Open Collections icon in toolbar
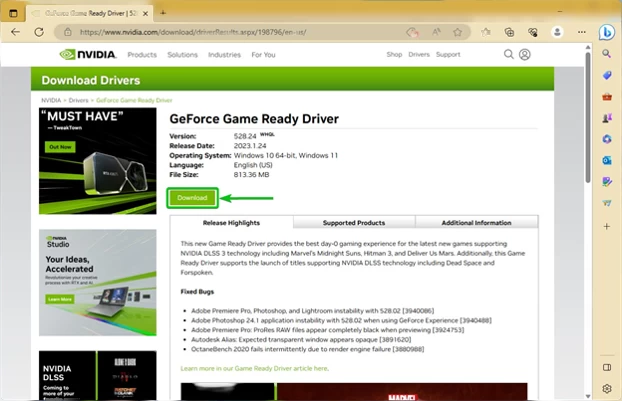This screenshot has width=622, height=401. [509, 32]
